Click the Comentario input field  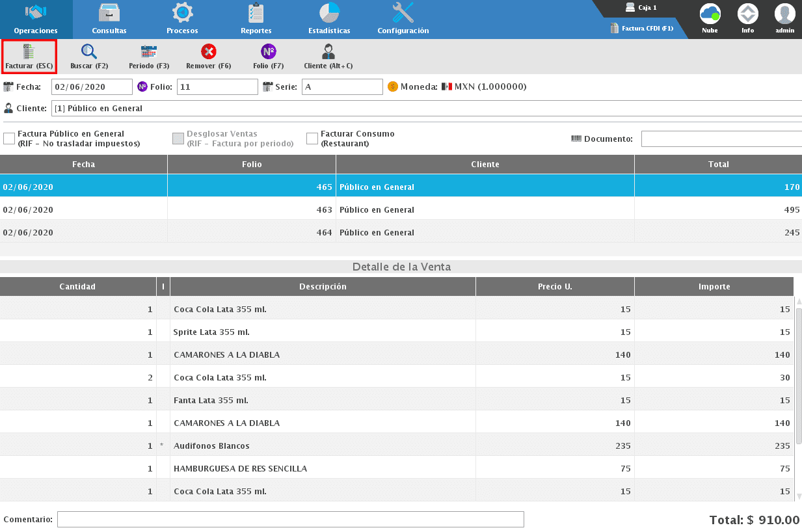(x=290, y=519)
